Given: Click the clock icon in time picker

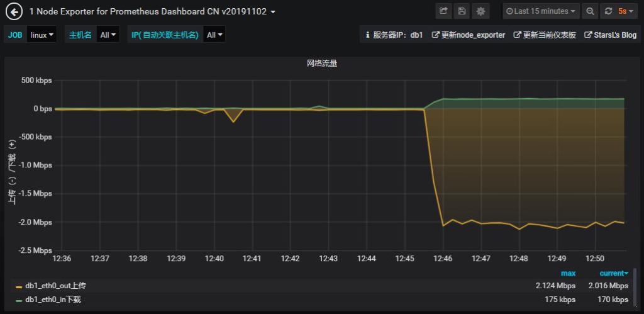Looking at the screenshot, I should tap(509, 11).
